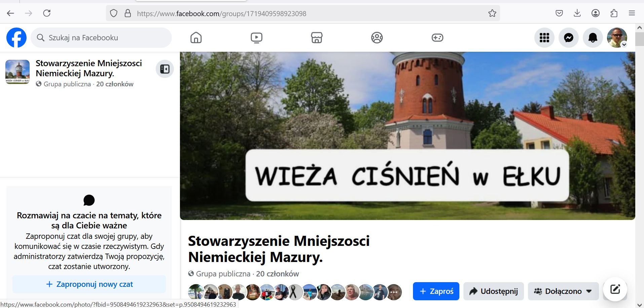Open Messenger chats icon

coord(568,38)
